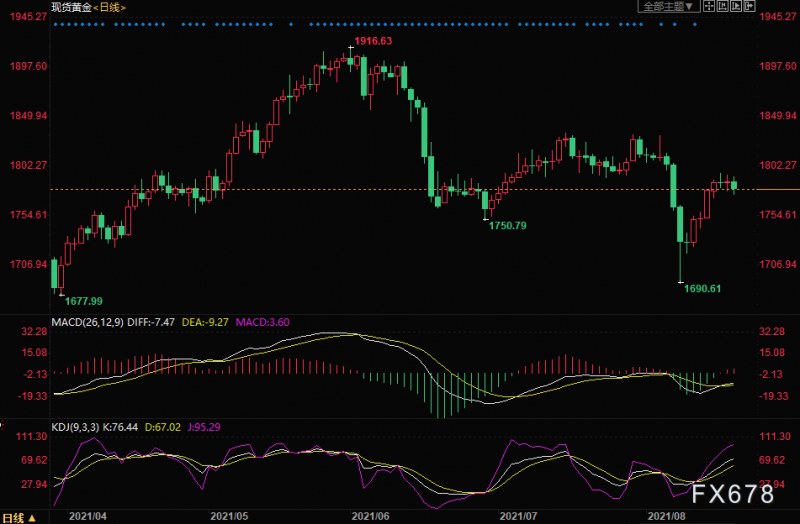Select the 1690.61 low price label
The height and width of the screenshot is (524, 800).
(702, 288)
